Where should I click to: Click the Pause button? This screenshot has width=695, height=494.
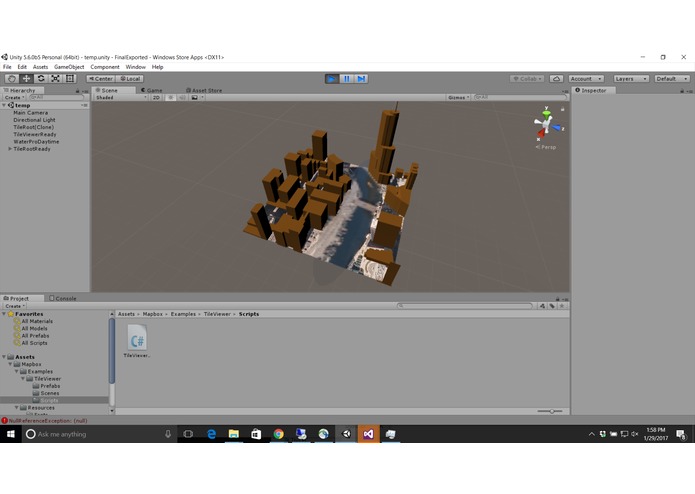coord(347,79)
